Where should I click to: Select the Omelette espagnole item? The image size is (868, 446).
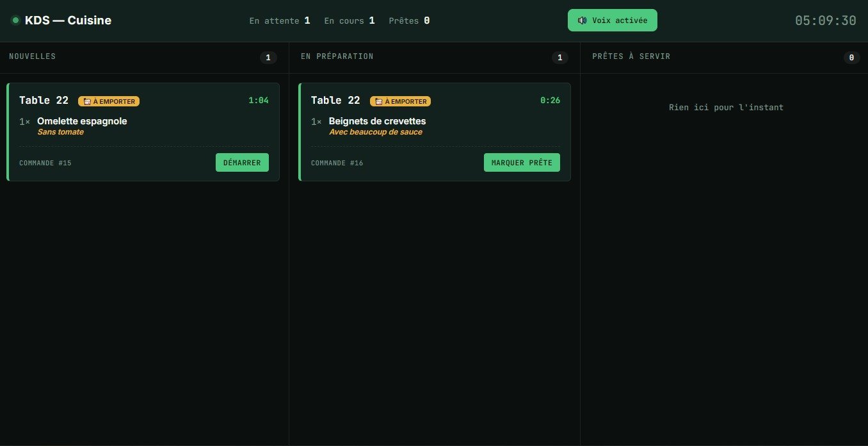click(82, 121)
